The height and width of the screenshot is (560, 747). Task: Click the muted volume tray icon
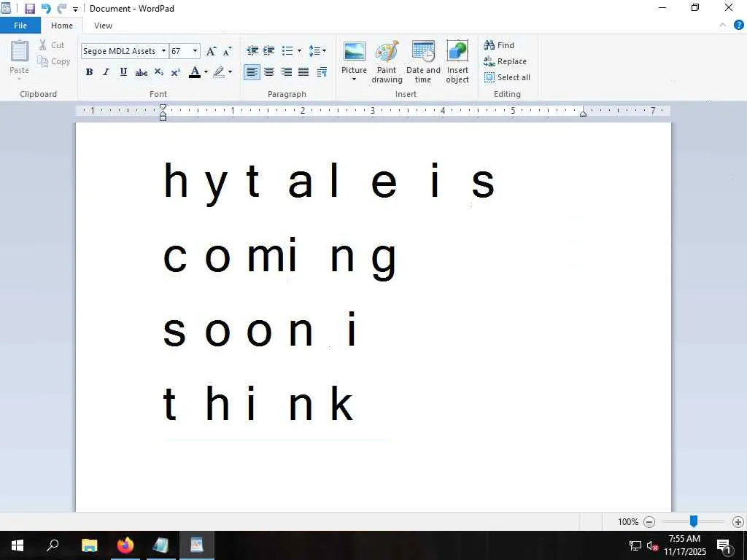[x=652, y=546]
